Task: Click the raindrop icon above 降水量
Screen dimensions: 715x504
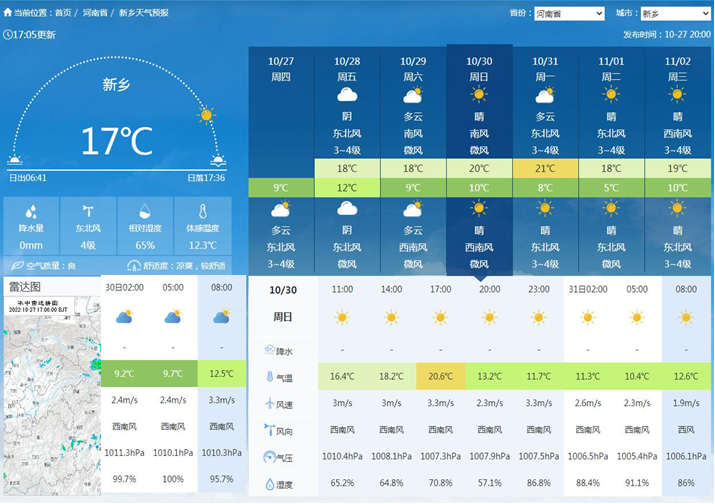Action: [31, 212]
